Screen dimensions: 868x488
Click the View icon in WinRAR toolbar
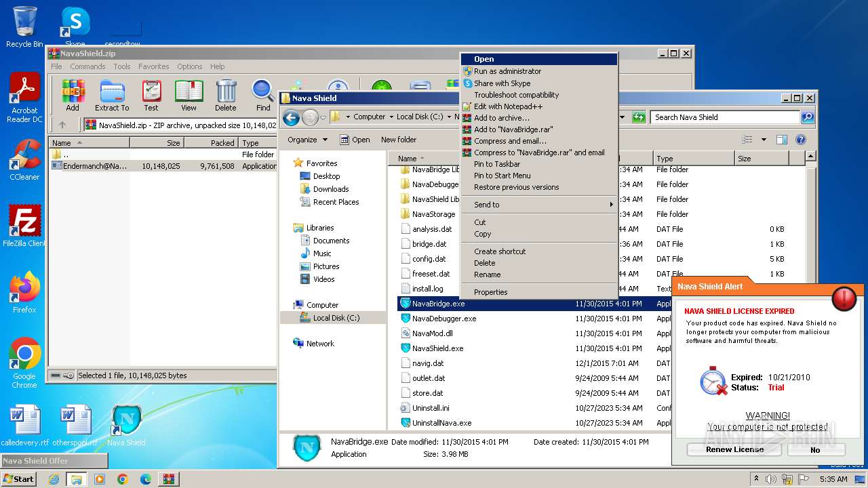click(189, 96)
